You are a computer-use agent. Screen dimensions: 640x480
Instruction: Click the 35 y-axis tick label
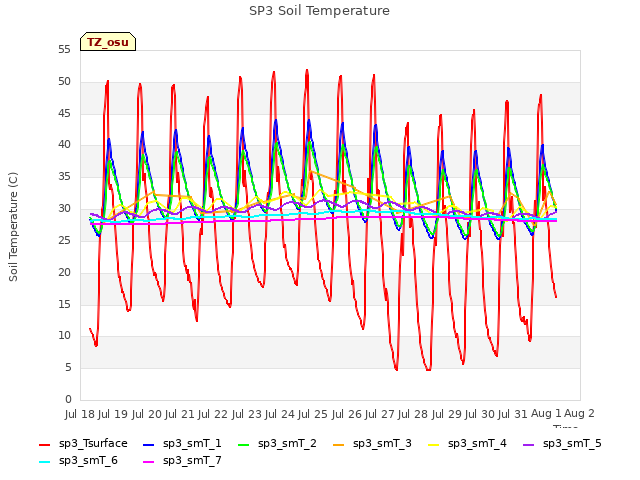point(64,177)
